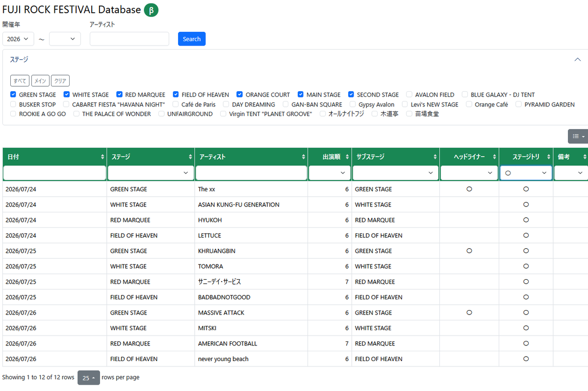The width and height of the screenshot is (588, 391).
Task: Sort by the アーティスト column arrows
Action: click(304, 157)
